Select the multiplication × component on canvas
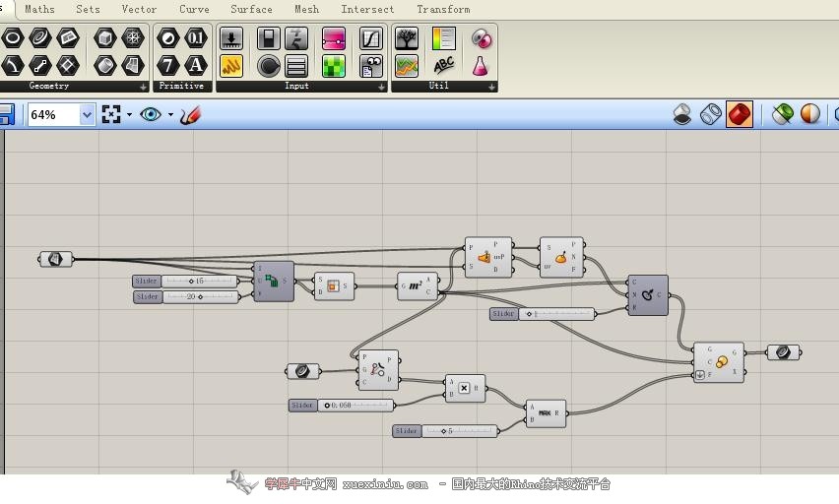The image size is (839, 504). pos(465,389)
